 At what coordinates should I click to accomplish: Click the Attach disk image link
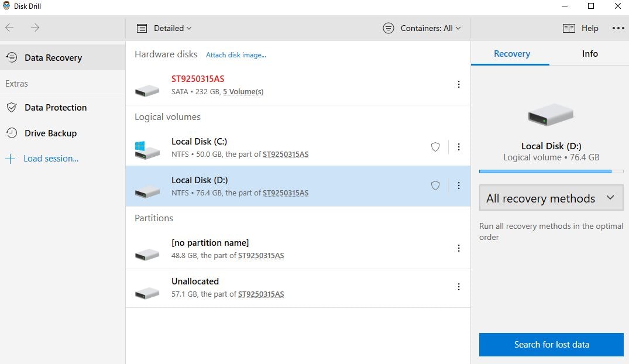coord(236,55)
